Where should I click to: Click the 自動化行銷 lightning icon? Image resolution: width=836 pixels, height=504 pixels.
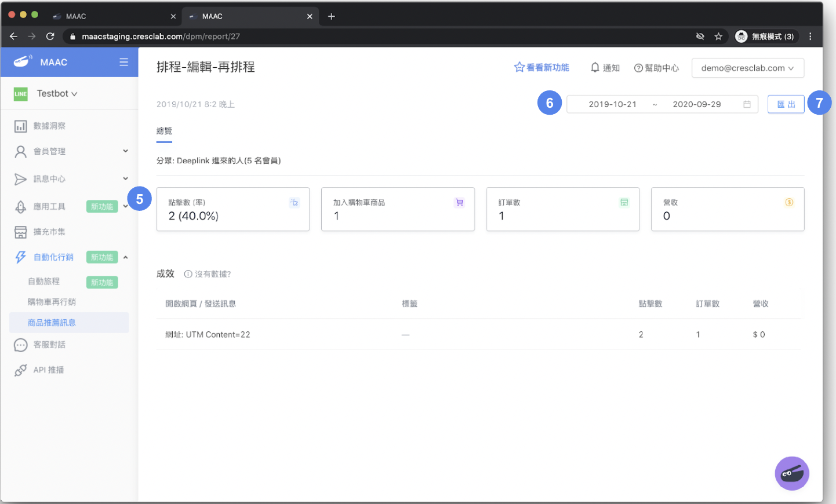pos(21,257)
